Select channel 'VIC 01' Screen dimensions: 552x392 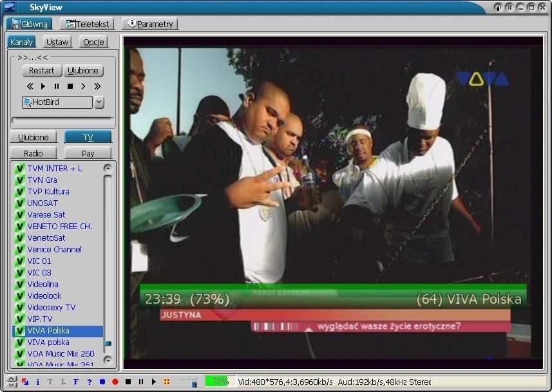tap(39, 261)
